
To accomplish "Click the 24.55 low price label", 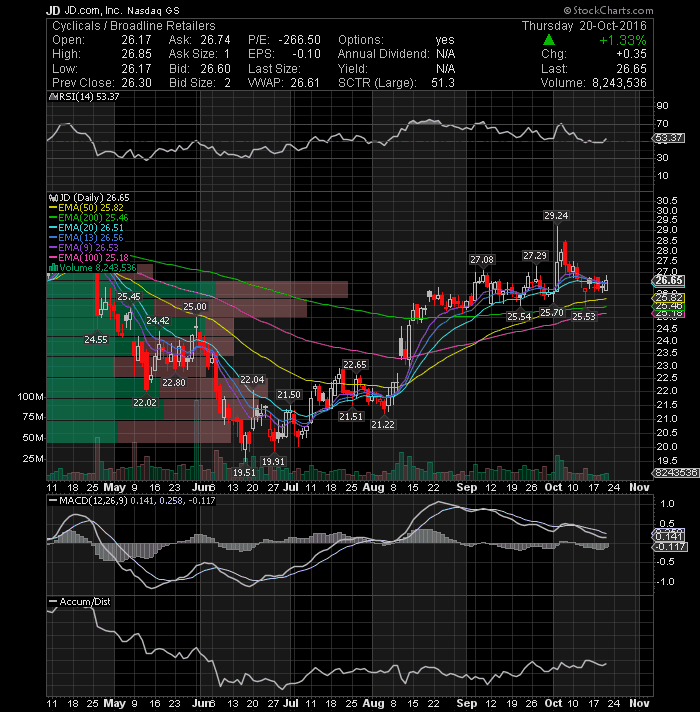I will click(x=96, y=340).
